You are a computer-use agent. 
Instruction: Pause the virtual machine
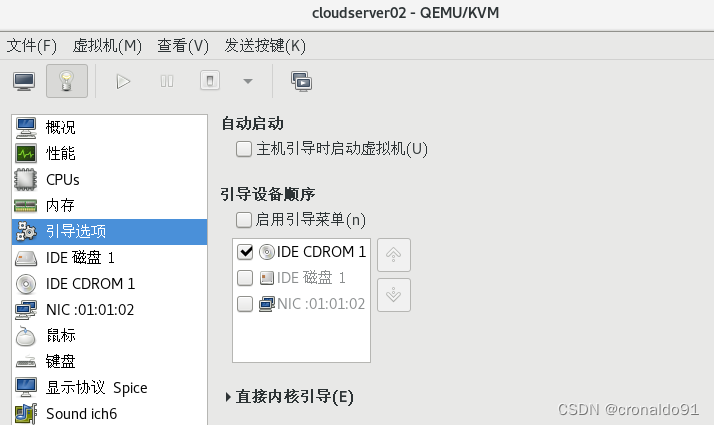pyautogui.click(x=167, y=82)
